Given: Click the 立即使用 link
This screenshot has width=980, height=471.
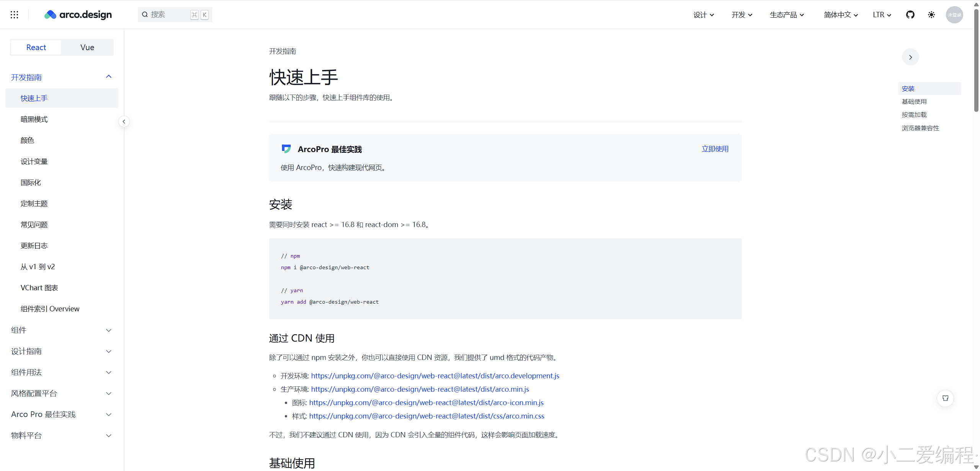Looking at the screenshot, I should 715,149.
